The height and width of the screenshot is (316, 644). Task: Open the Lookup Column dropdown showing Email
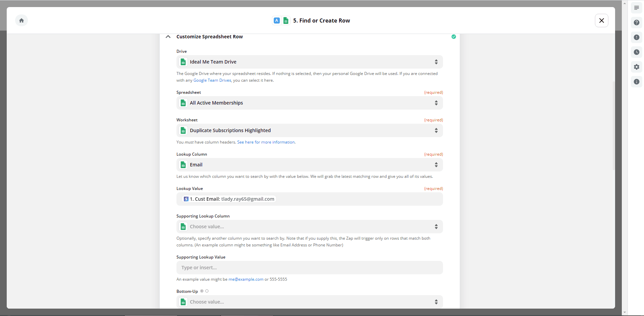(310, 165)
